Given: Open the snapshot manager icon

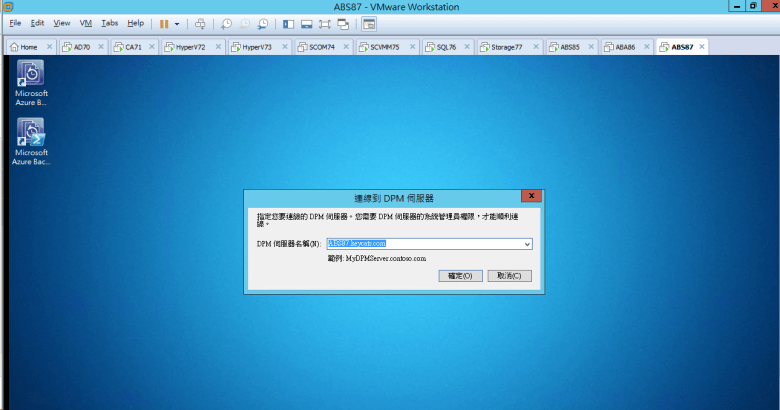Looking at the screenshot, I should pos(262,23).
